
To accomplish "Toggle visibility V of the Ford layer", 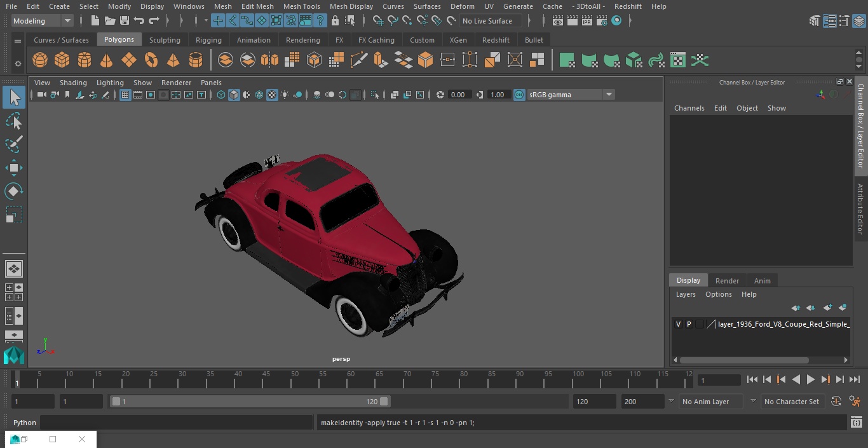I will (678, 324).
